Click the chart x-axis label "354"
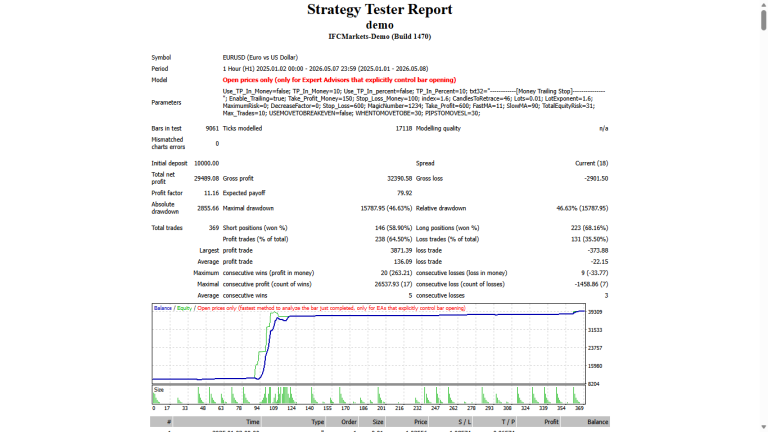This screenshot has height=432, width=768. (561, 408)
